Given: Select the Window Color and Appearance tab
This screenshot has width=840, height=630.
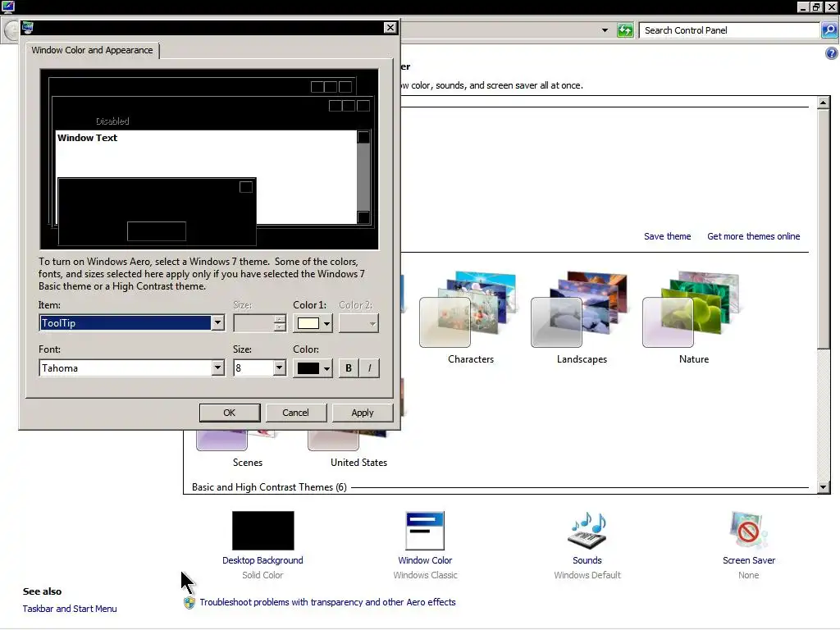Looking at the screenshot, I should click(92, 50).
